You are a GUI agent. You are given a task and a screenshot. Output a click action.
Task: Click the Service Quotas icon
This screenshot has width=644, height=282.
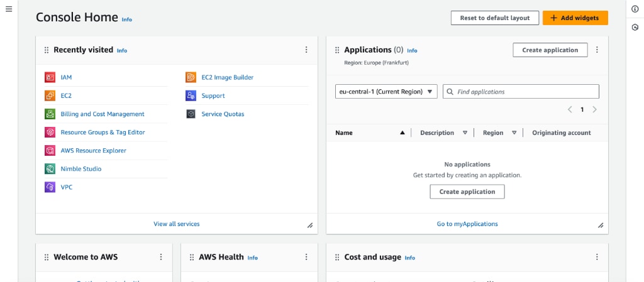click(x=191, y=114)
